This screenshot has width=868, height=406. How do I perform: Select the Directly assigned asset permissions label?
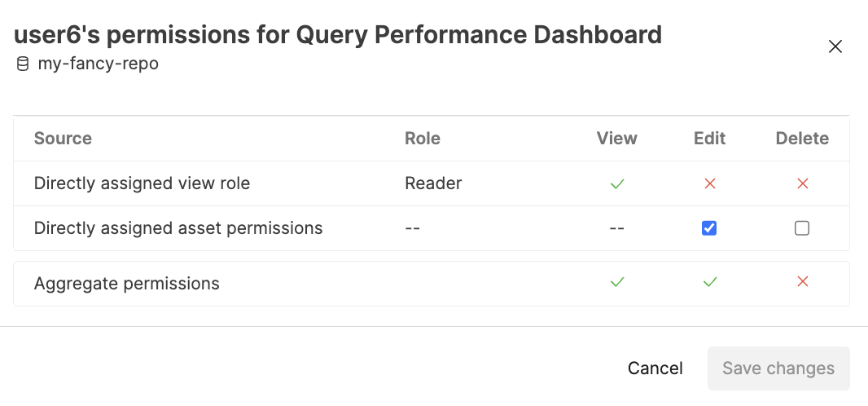coord(178,228)
